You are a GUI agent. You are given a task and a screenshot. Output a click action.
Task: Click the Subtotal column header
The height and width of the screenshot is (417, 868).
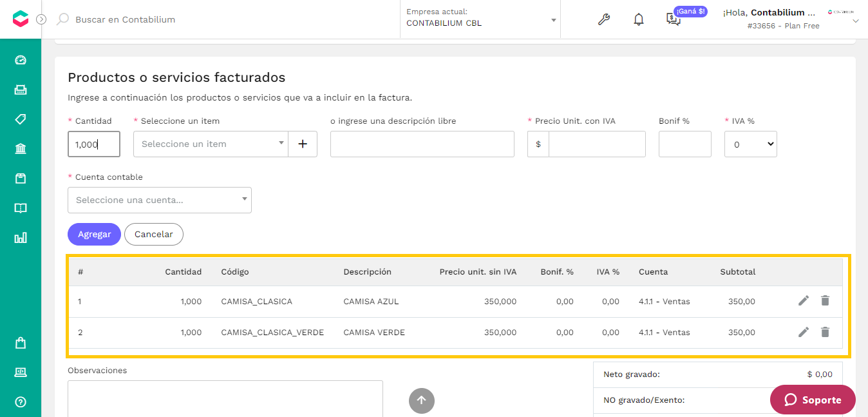tap(738, 272)
